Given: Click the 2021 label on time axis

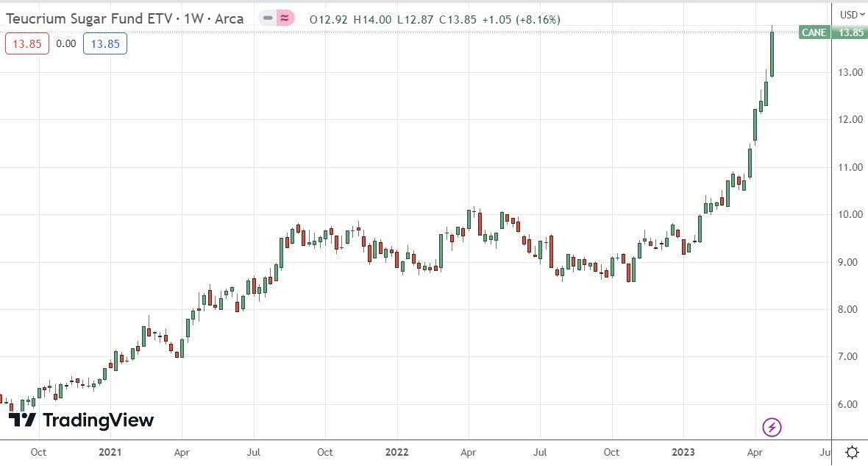Looking at the screenshot, I should (110, 451).
